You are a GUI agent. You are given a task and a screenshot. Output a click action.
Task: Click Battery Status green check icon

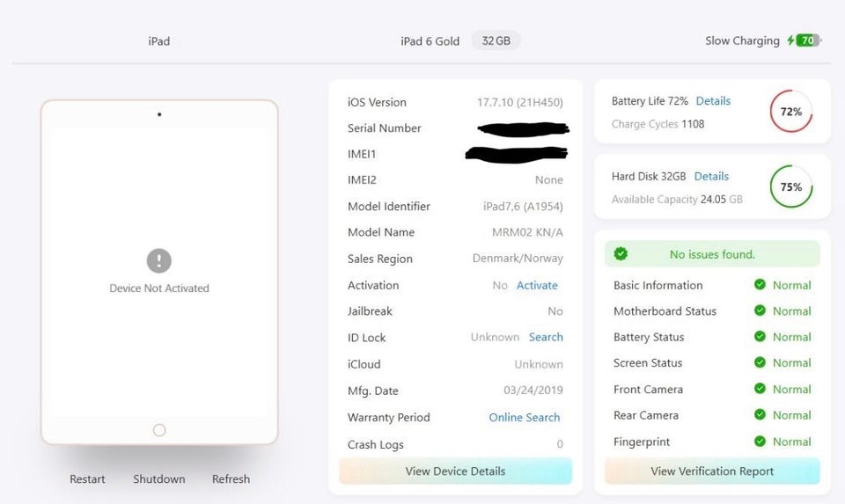[760, 336]
